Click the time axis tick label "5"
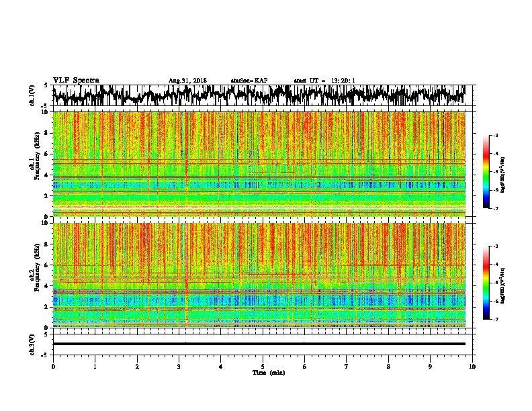The width and height of the screenshot is (532, 411). [263, 367]
